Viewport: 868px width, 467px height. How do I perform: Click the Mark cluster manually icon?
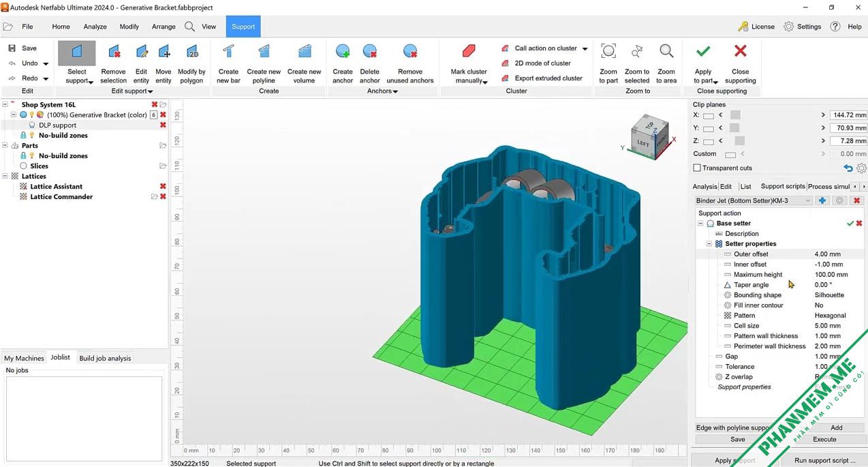(x=469, y=52)
